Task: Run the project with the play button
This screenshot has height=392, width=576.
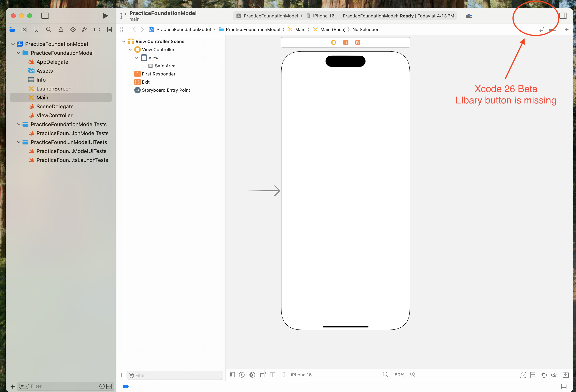Action: (105, 16)
